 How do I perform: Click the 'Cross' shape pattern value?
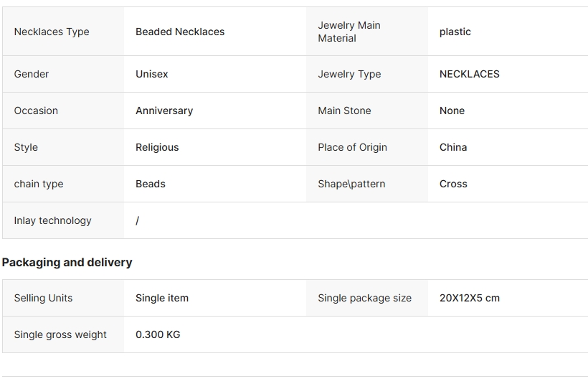[x=453, y=184]
